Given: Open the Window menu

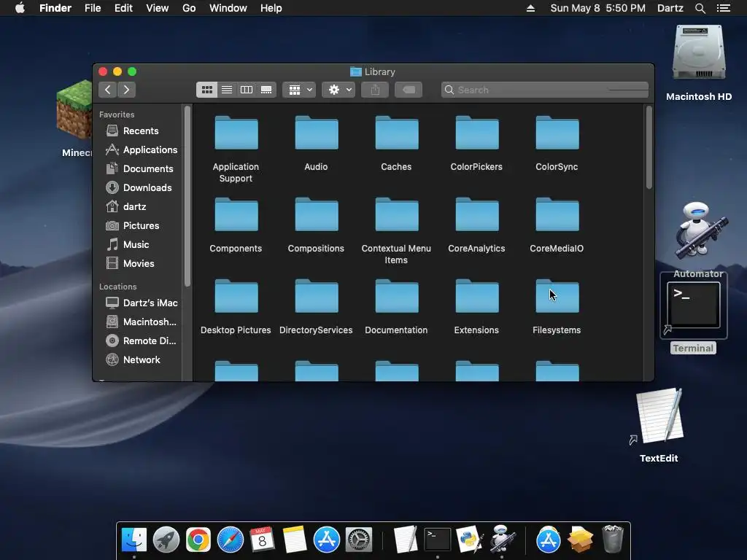Looking at the screenshot, I should (x=228, y=8).
